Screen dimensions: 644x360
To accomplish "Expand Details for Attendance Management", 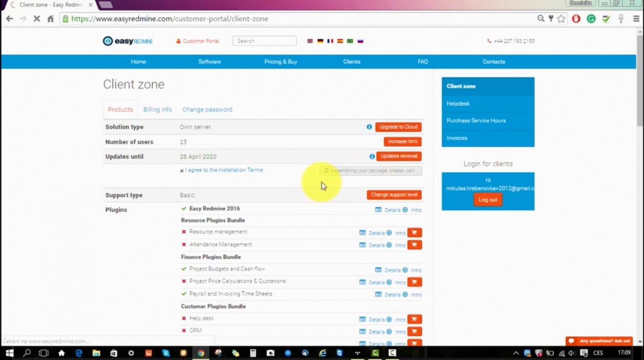I will point(377,245).
